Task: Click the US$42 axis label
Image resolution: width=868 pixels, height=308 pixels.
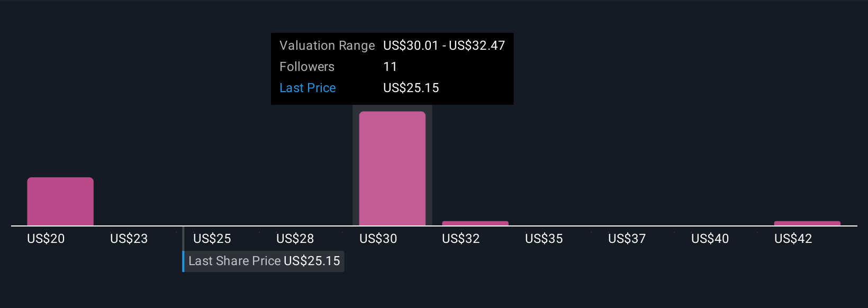Action: (x=793, y=239)
